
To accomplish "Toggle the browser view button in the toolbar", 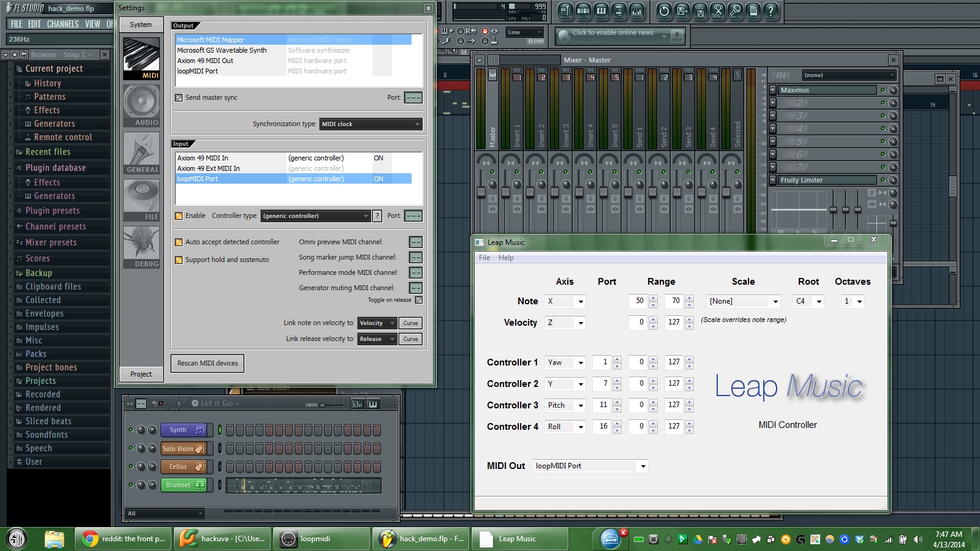I will (619, 10).
